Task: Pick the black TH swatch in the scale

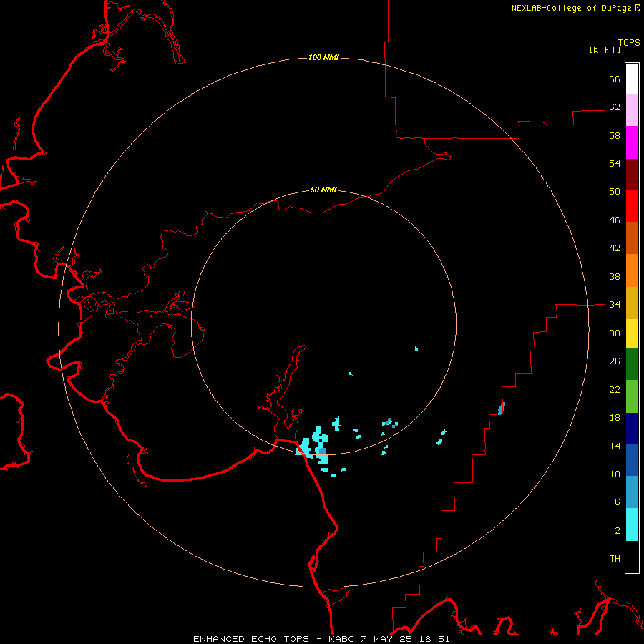Action: pyautogui.click(x=632, y=557)
